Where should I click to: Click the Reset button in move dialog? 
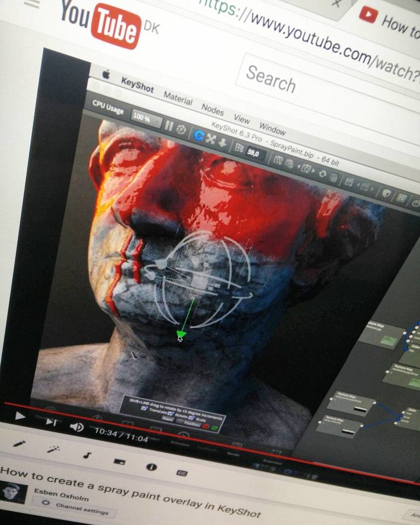[168, 418]
